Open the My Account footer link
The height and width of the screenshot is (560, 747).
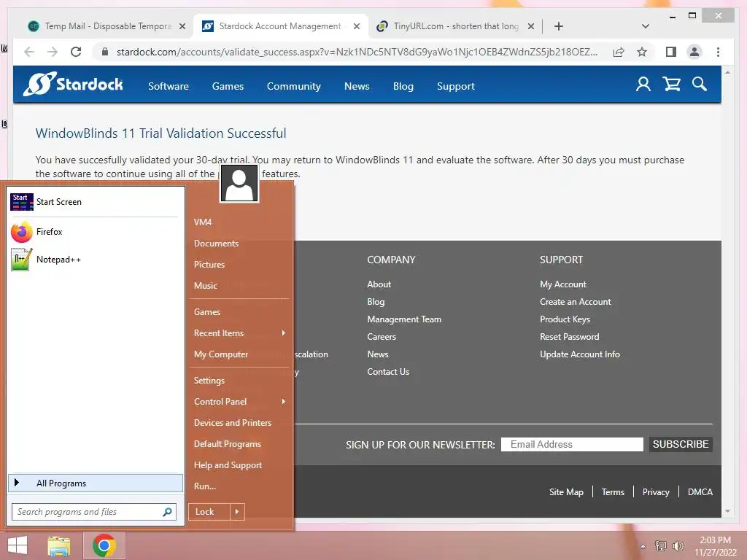(x=563, y=284)
